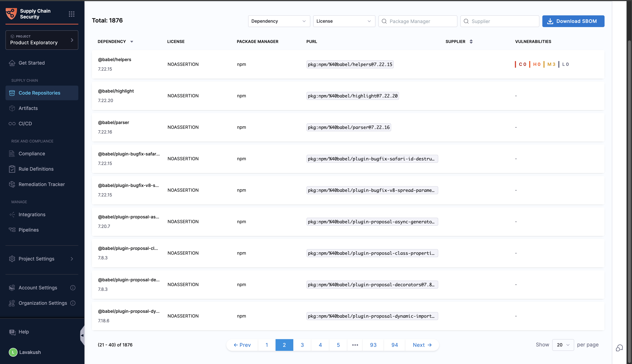Open the chat assistant icon
Screen dimensions: 632x364
click(619, 348)
